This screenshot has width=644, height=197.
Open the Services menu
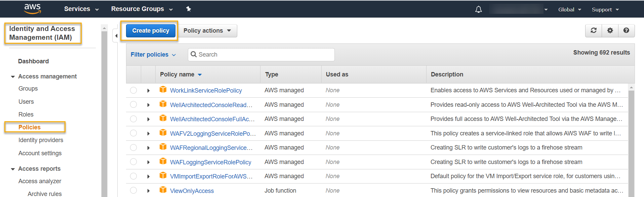pos(81,9)
